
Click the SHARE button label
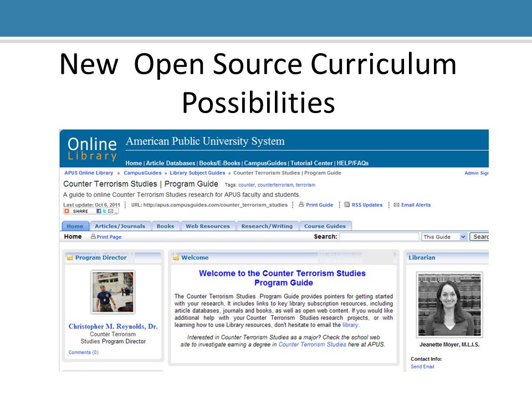point(80,211)
